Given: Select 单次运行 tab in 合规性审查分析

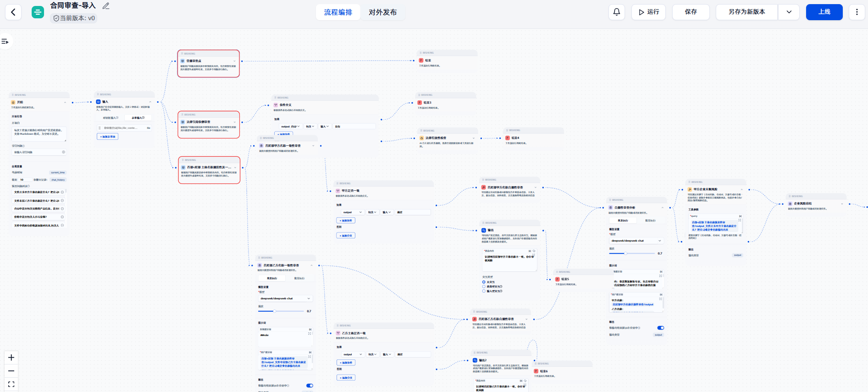Looking at the screenshot, I should [x=623, y=221].
